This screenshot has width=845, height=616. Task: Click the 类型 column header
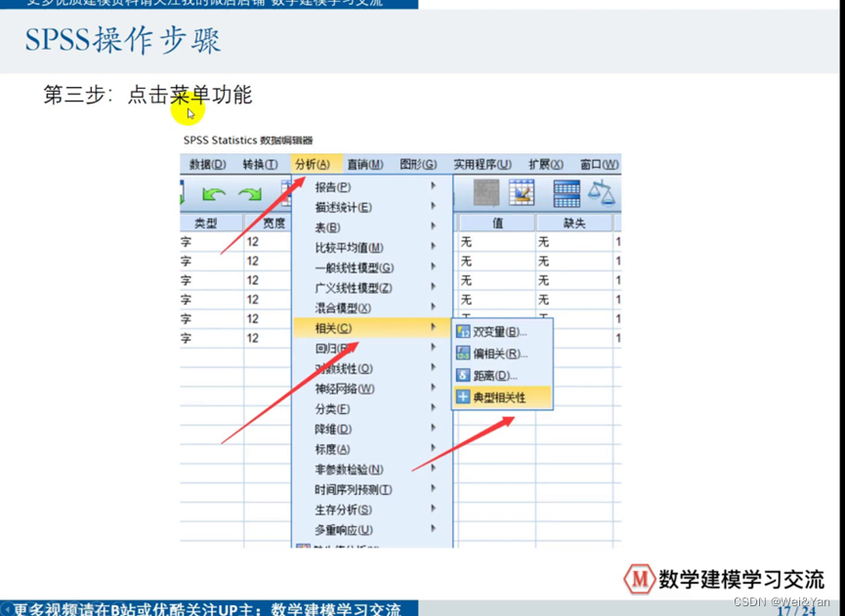[x=211, y=223]
